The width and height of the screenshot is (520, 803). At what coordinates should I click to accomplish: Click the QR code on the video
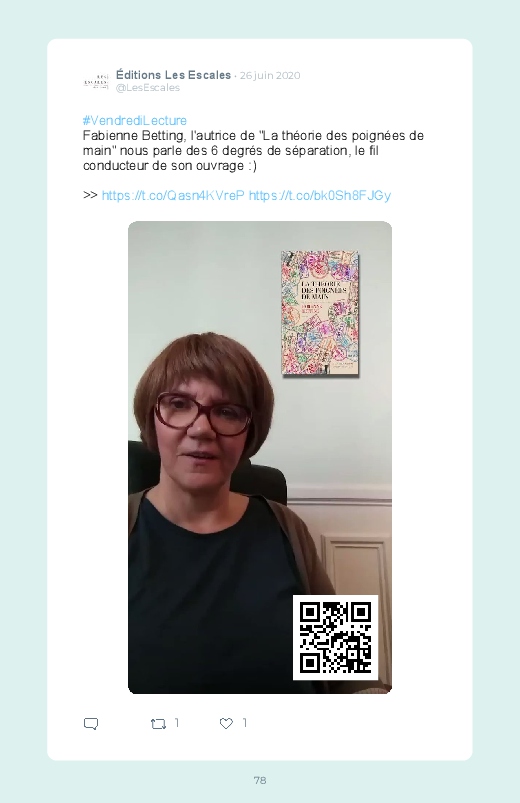click(x=335, y=638)
